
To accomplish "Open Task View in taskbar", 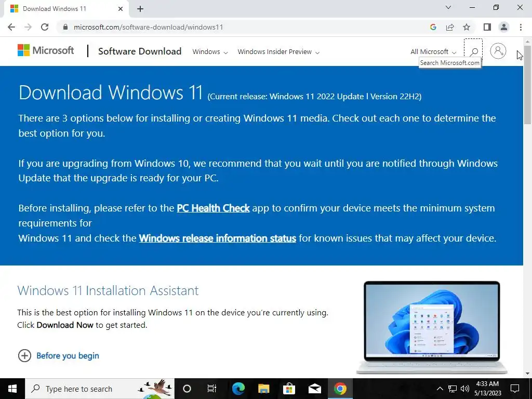I will 212,389.
